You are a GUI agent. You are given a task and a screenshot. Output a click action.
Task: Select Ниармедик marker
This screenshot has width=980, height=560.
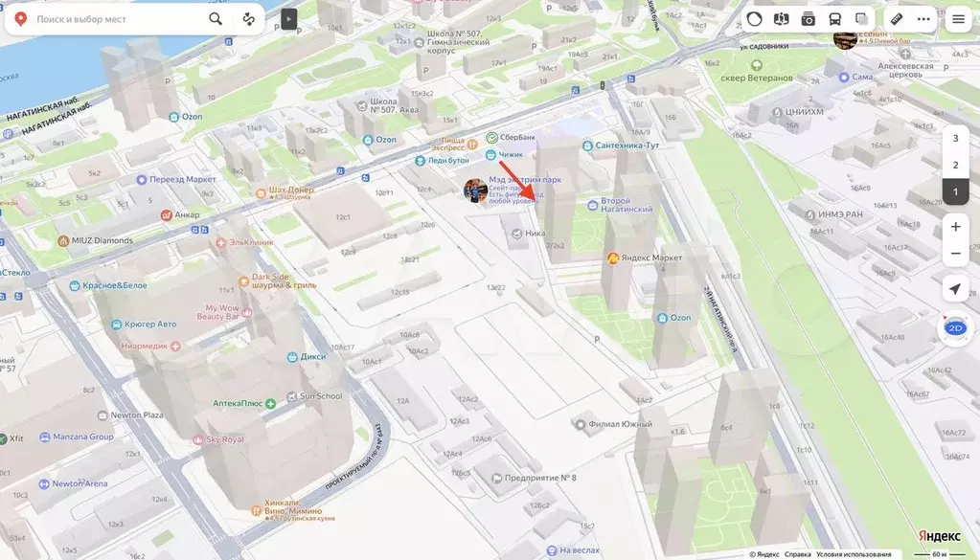175,346
